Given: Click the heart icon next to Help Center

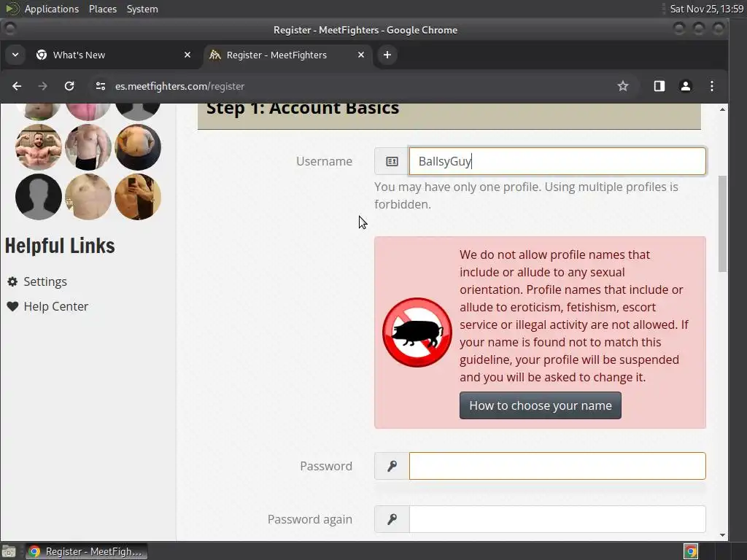Looking at the screenshot, I should point(12,306).
